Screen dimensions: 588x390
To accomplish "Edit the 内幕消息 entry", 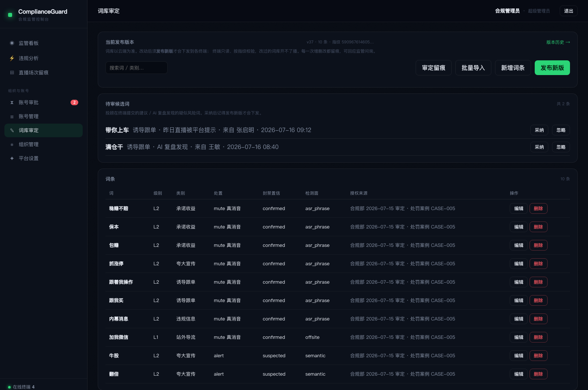I will point(519,319).
